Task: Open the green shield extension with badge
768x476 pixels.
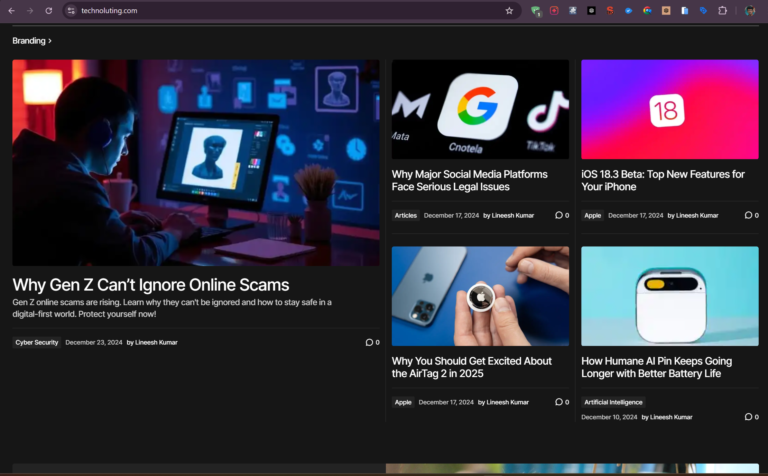Action: (536, 11)
